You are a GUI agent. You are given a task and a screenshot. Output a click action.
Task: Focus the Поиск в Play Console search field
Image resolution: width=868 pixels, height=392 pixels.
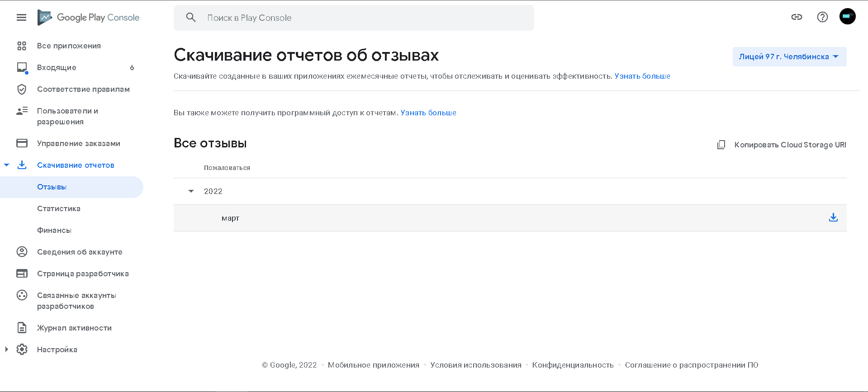pyautogui.click(x=354, y=18)
